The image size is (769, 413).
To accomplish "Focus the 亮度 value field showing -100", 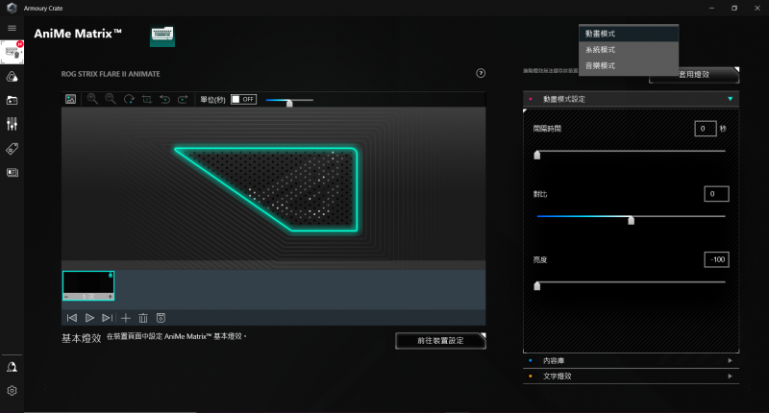I will click(716, 259).
